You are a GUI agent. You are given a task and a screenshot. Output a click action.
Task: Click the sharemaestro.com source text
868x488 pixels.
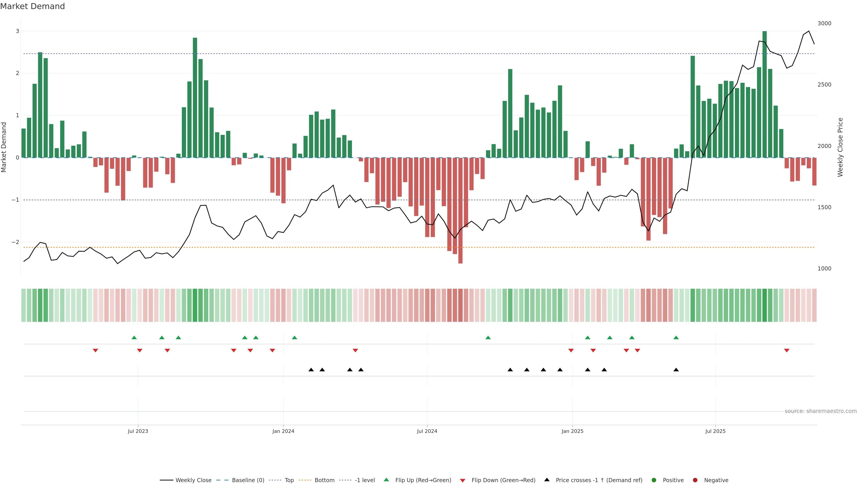(821, 411)
